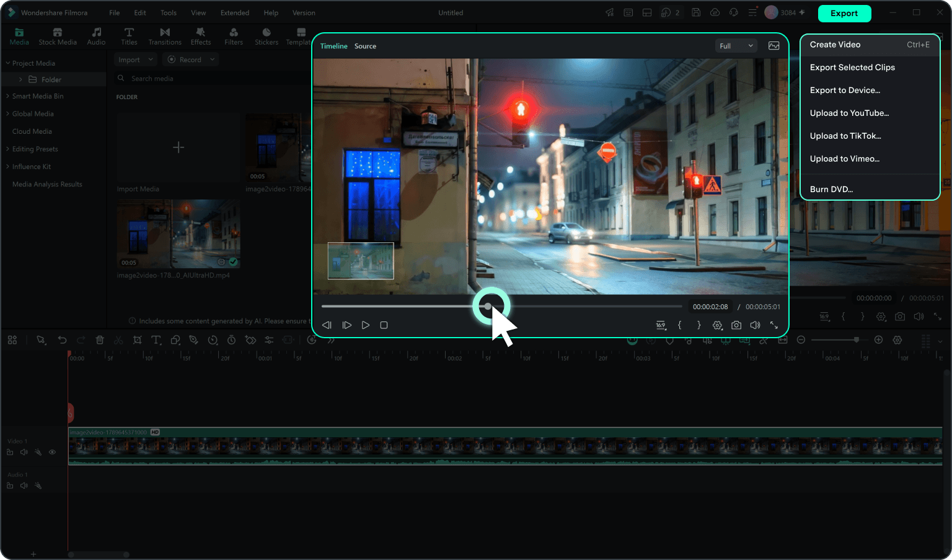Open the Import dropdown
The height and width of the screenshot is (560, 952).
136,59
